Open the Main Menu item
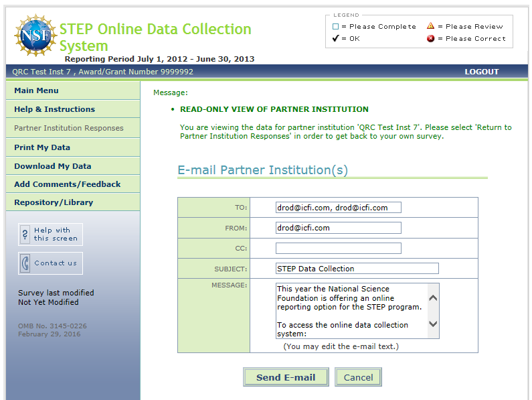Image resolution: width=532 pixels, height=400 pixels. [x=73, y=90]
